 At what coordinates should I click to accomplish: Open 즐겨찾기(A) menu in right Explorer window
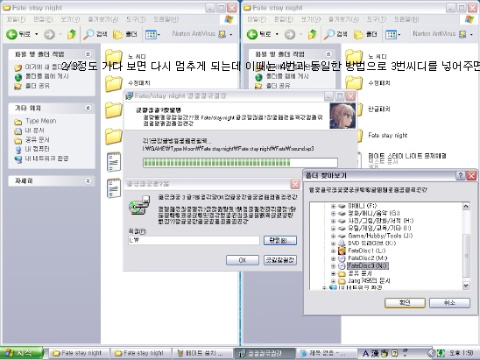343,19
